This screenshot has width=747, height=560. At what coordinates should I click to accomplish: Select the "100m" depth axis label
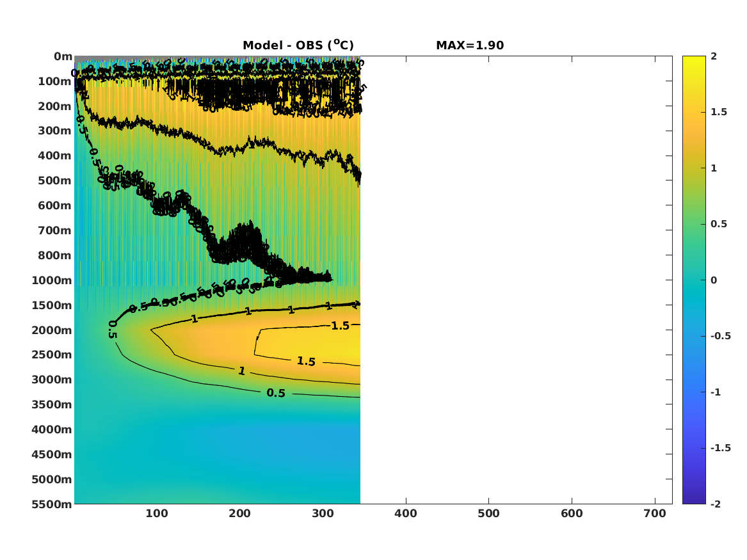55,81
